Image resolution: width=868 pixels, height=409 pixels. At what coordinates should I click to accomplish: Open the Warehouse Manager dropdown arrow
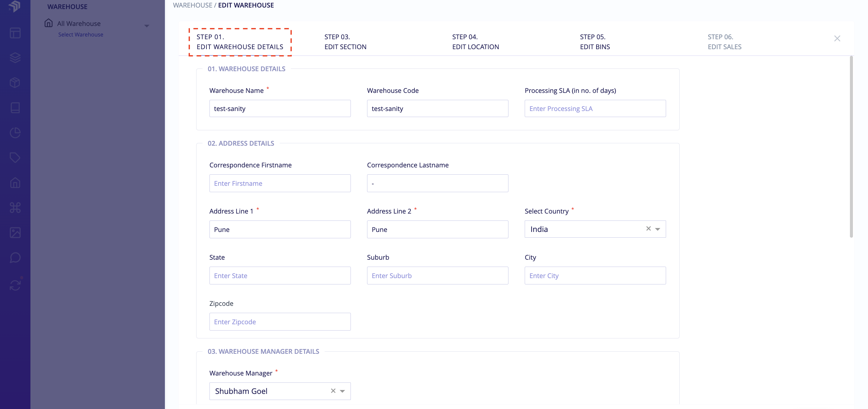[x=342, y=391]
